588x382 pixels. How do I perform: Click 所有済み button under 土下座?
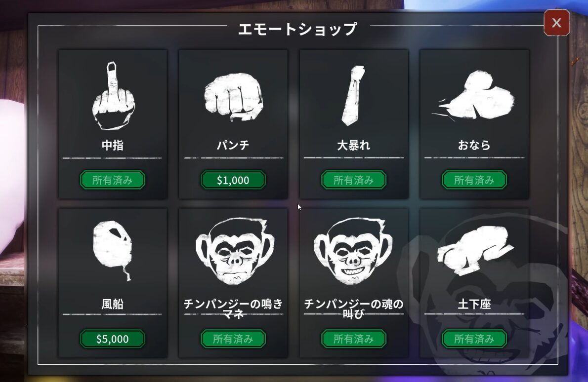click(x=474, y=339)
